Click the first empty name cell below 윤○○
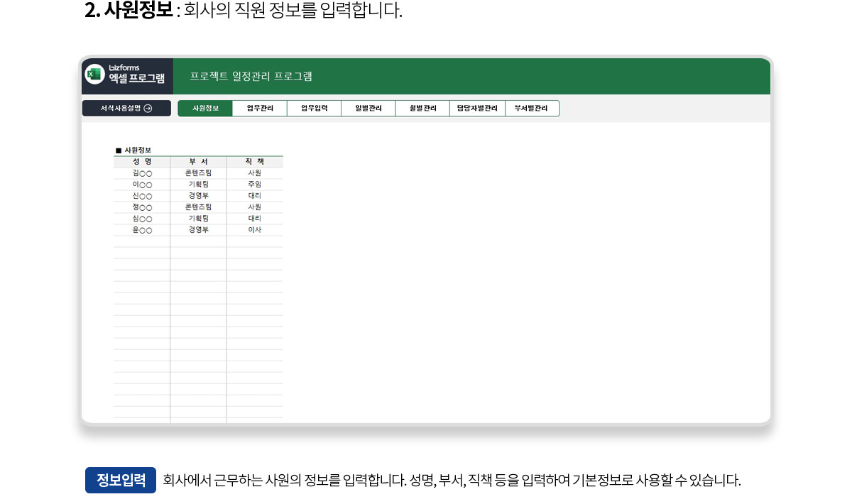The height and width of the screenshot is (504, 852). [142, 241]
